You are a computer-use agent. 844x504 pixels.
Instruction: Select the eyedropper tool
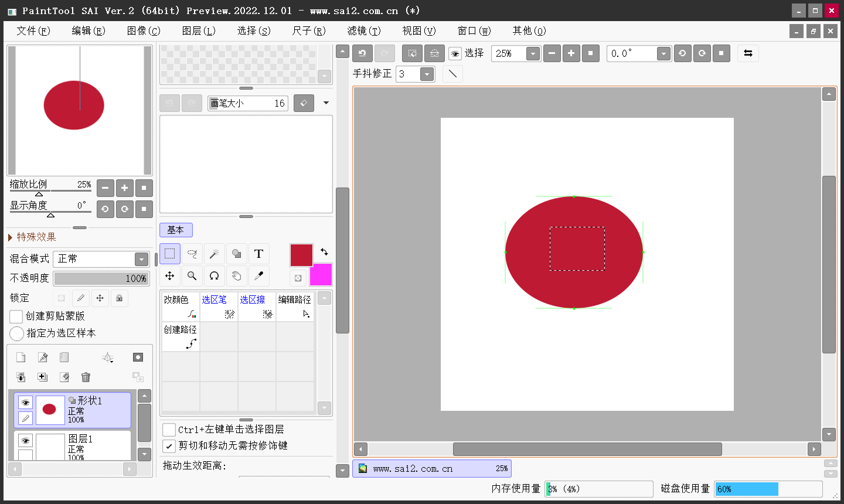[259, 276]
